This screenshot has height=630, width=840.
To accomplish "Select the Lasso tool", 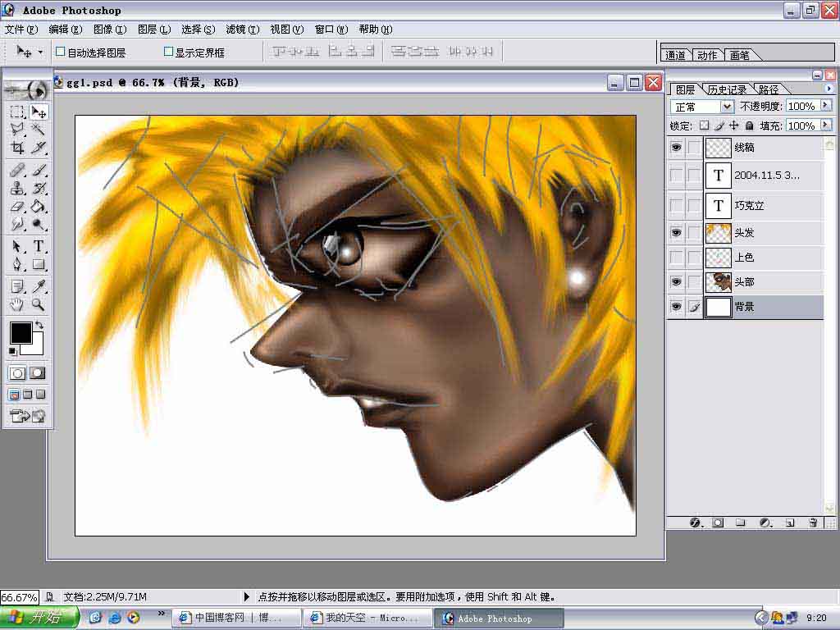I will tap(17, 129).
